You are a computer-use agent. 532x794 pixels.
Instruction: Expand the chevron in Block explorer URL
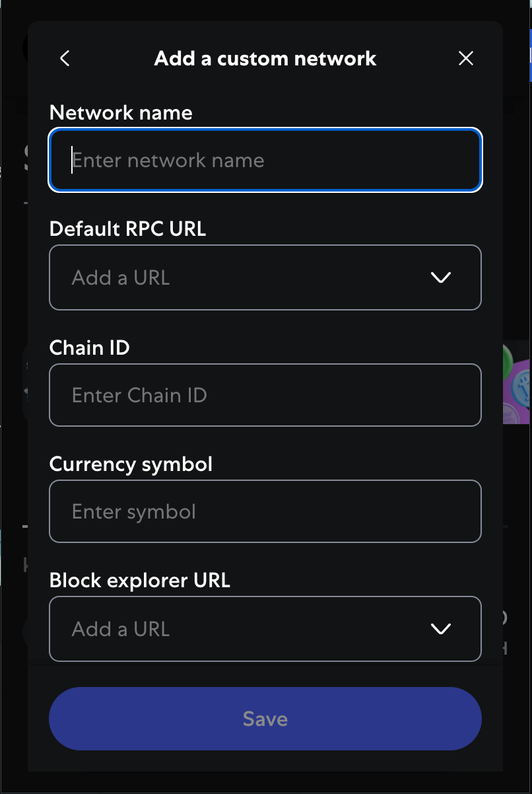coord(440,629)
